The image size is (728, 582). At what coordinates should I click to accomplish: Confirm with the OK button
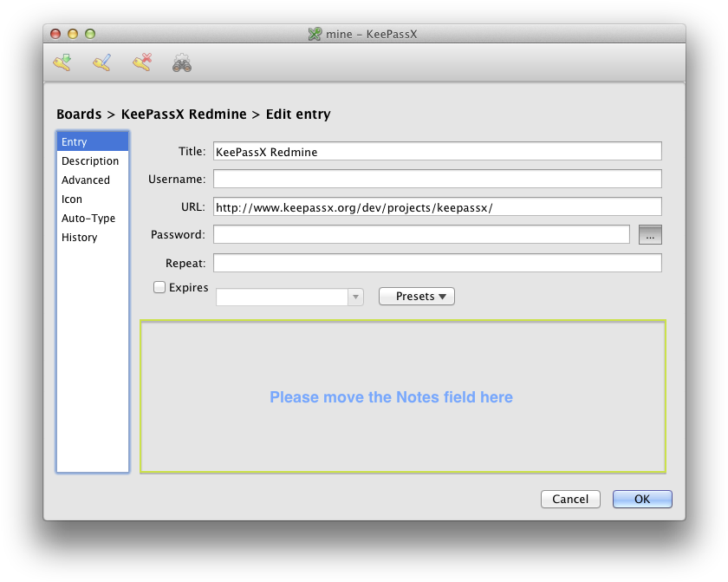pyautogui.click(x=642, y=499)
